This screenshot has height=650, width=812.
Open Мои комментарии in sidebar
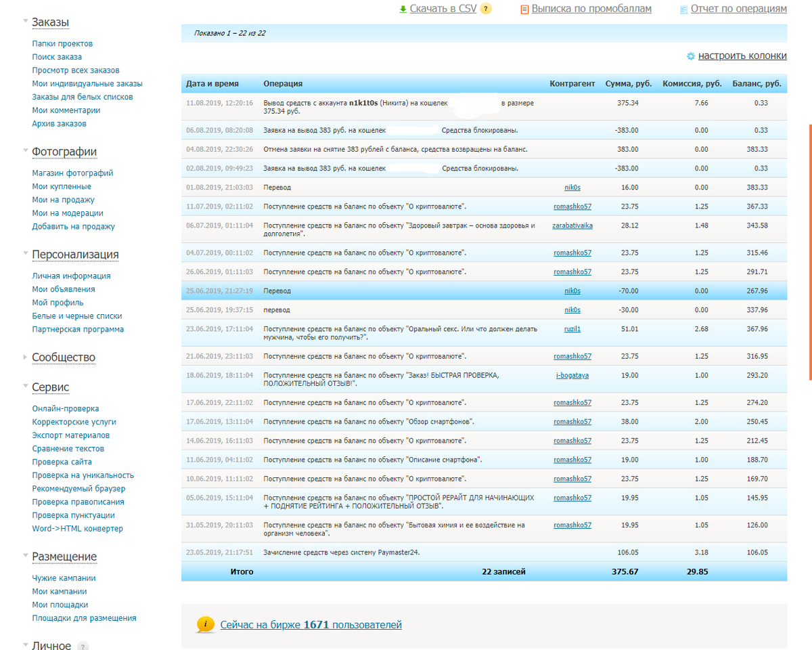(66, 110)
